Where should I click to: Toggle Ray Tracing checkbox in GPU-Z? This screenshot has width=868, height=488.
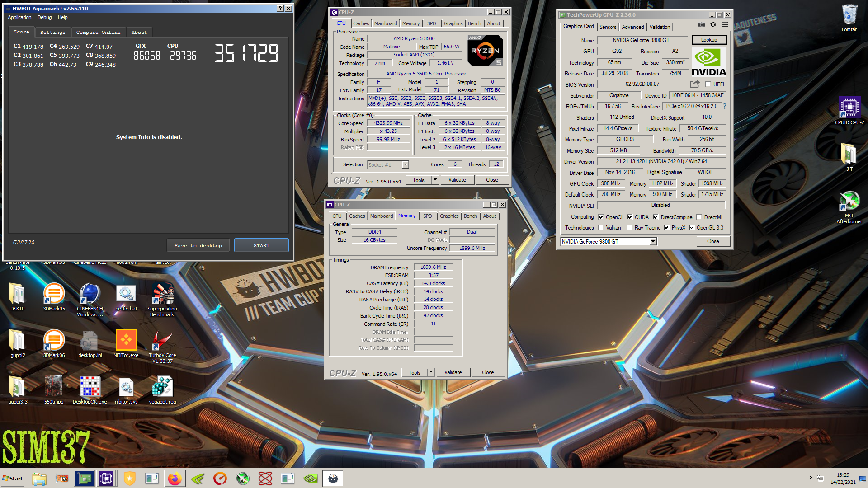click(629, 228)
